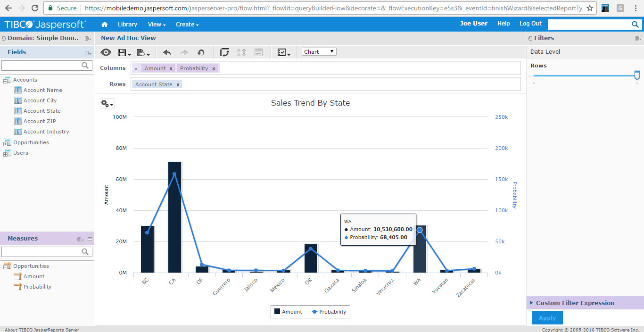
Task: Open the View menu
Action: (x=157, y=25)
